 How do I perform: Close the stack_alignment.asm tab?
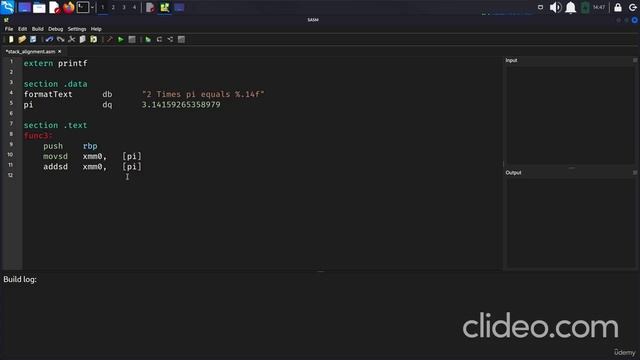tap(60, 51)
